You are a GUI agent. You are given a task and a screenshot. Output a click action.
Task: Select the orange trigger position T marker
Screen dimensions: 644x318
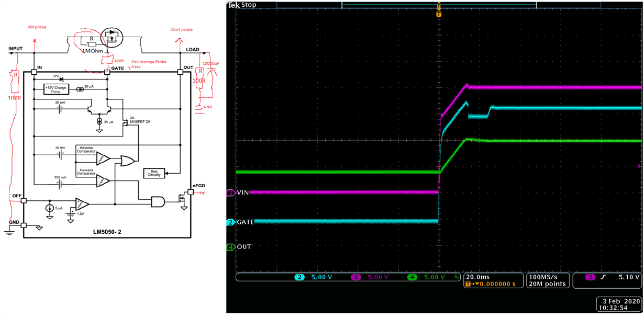[439, 14]
